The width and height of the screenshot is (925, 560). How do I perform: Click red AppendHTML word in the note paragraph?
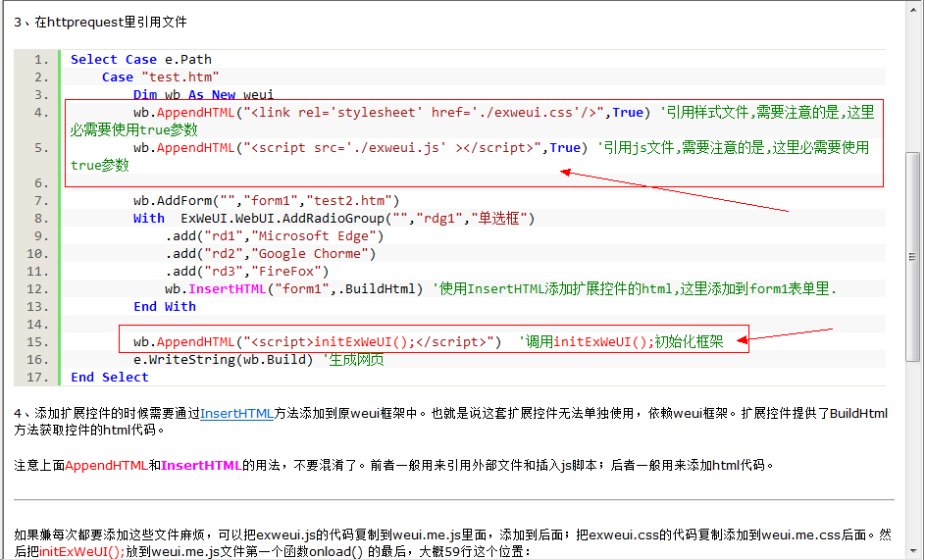106,465
